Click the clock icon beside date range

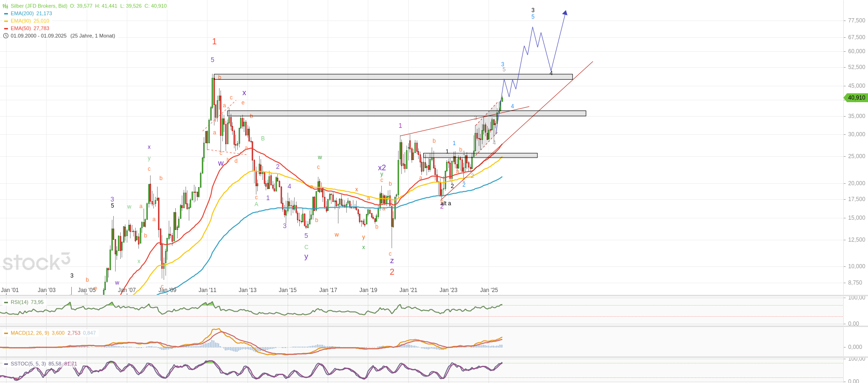click(x=6, y=36)
